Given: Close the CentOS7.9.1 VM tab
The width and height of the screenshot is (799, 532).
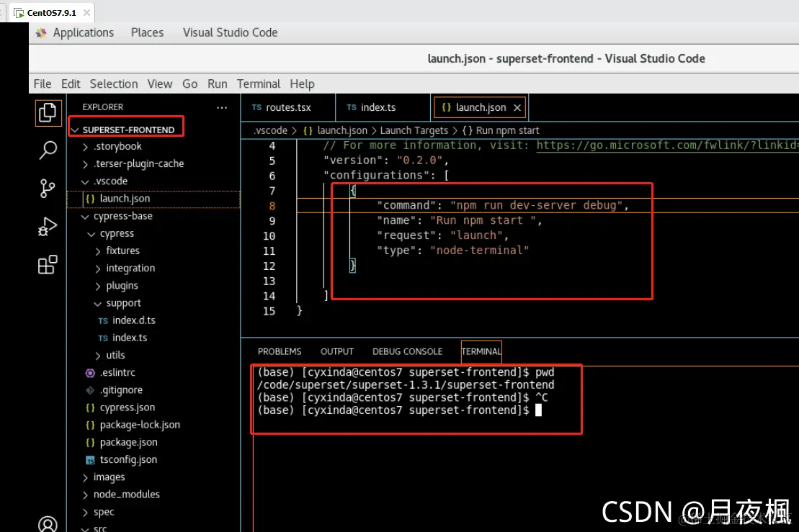Looking at the screenshot, I should pyautogui.click(x=86, y=13).
